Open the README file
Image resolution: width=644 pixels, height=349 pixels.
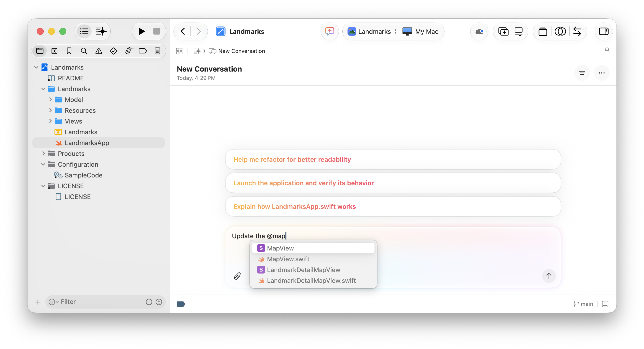(x=70, y=78)
